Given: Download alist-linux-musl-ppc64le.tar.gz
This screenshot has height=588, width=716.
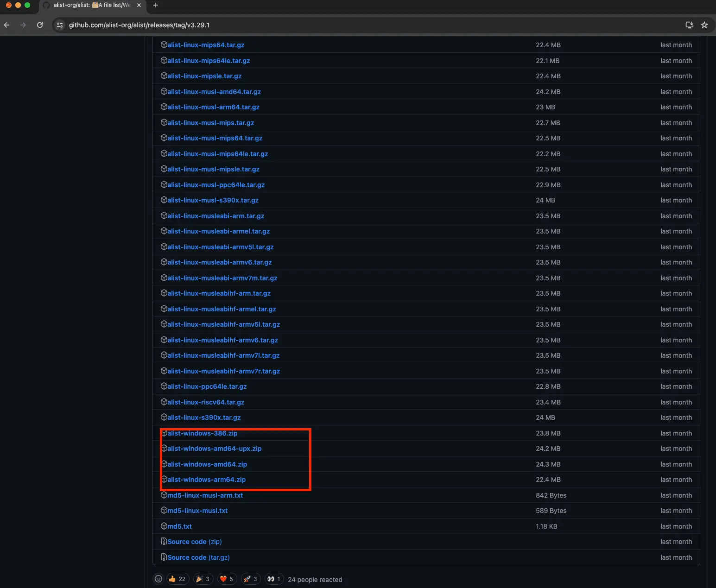Looking at the screenshot, I should click(x=216, y=185).
